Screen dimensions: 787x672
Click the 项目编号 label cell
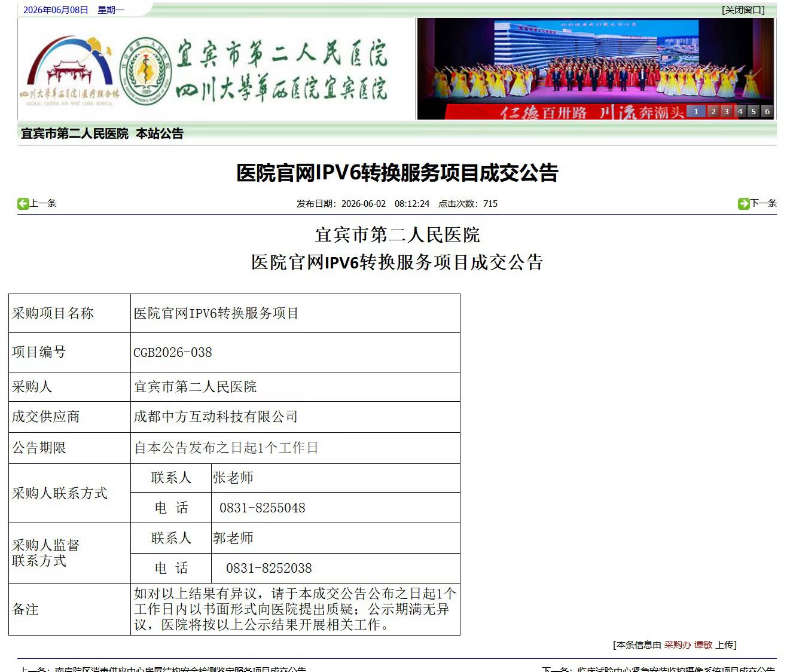[x=70, y=352]
